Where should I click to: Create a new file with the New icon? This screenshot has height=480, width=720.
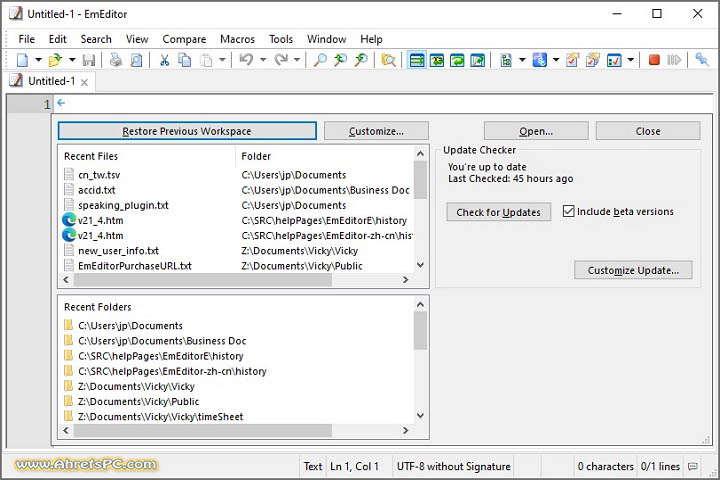[22, 60]
